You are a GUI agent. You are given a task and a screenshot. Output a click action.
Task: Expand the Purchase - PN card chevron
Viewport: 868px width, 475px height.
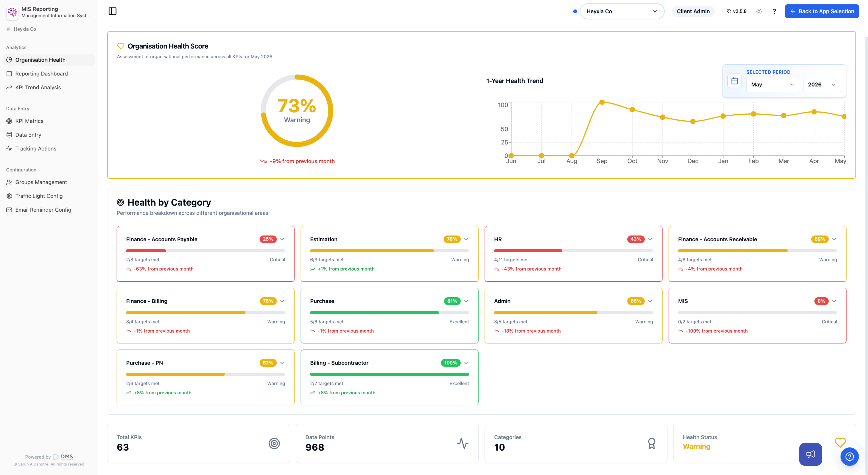tap(282, 363)
